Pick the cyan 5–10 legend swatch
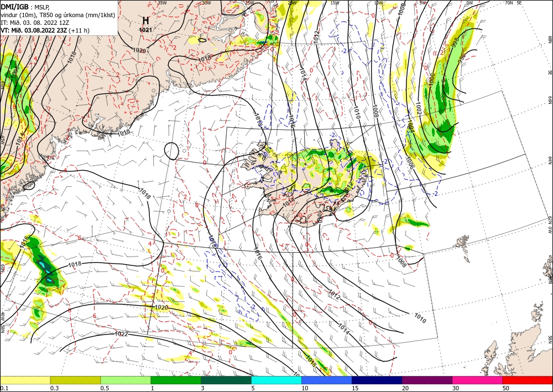Viewport: 553px width, 392px height. pyautogui.click(x=276, y=380)
